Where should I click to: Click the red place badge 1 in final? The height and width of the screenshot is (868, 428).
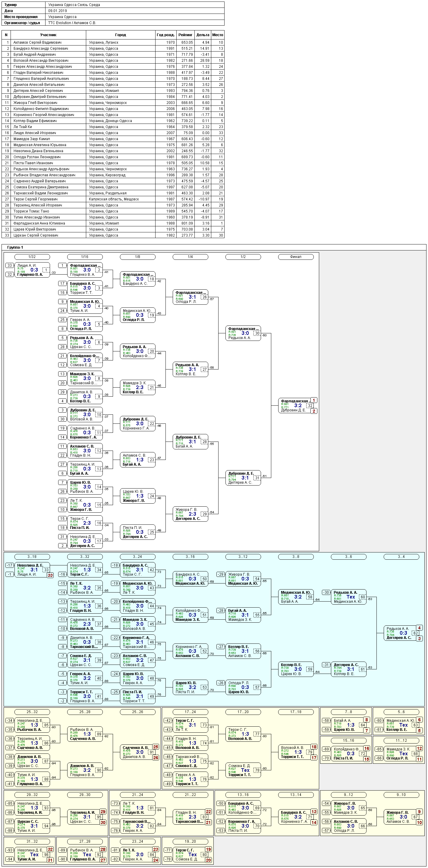point(314,400)
